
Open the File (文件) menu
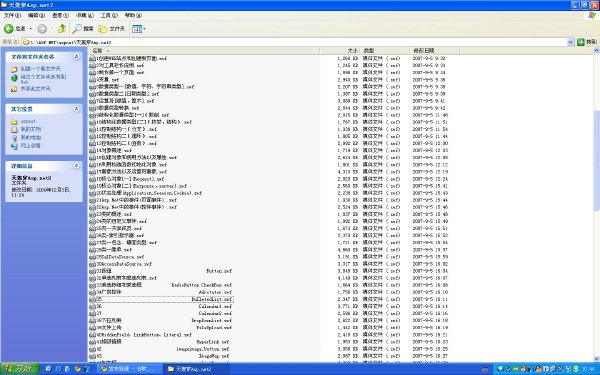12,15
